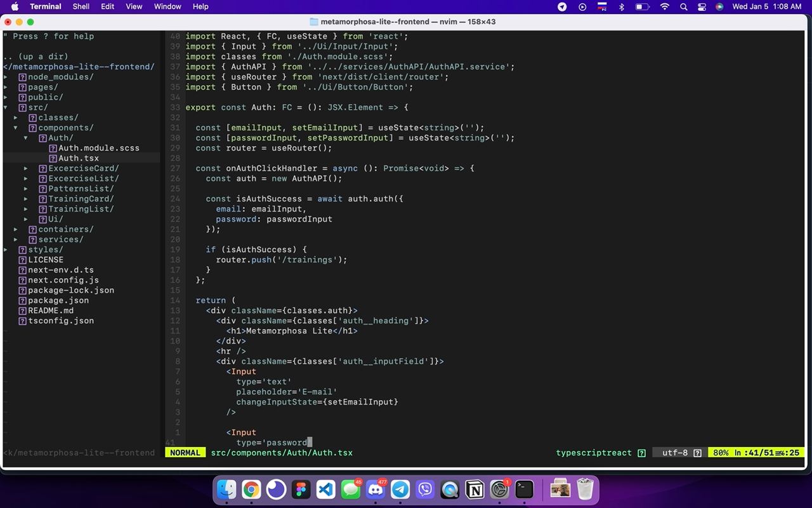Open Viber in the Dock
Image resolution: width=812 pixels, height=508 pixels.
425,489
